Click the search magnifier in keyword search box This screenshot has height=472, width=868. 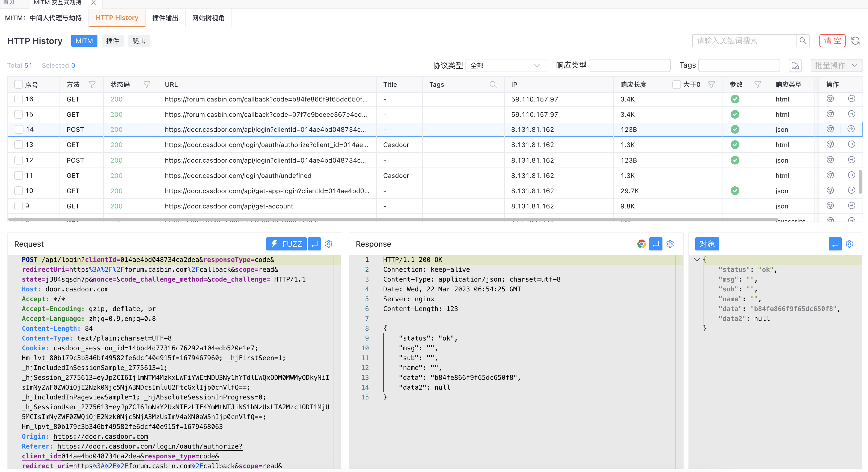pyautogui.click(x=803, y=40)
